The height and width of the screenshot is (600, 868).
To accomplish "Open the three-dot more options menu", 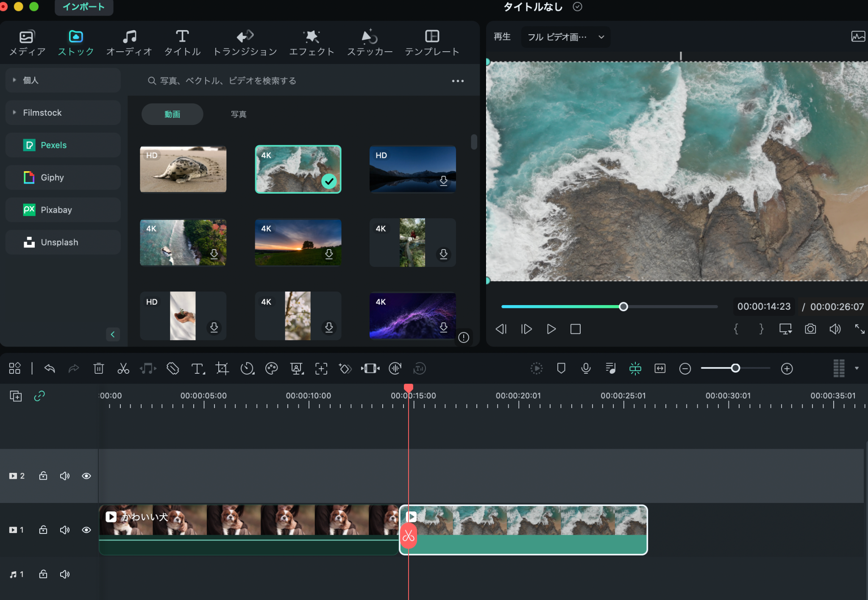I will click(x=458, y=81).
